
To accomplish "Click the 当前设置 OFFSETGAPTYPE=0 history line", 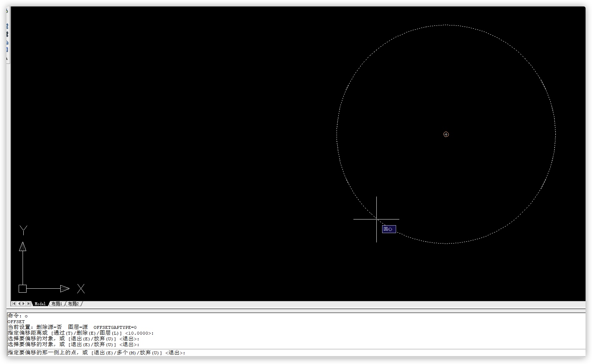I will [72, 327].
